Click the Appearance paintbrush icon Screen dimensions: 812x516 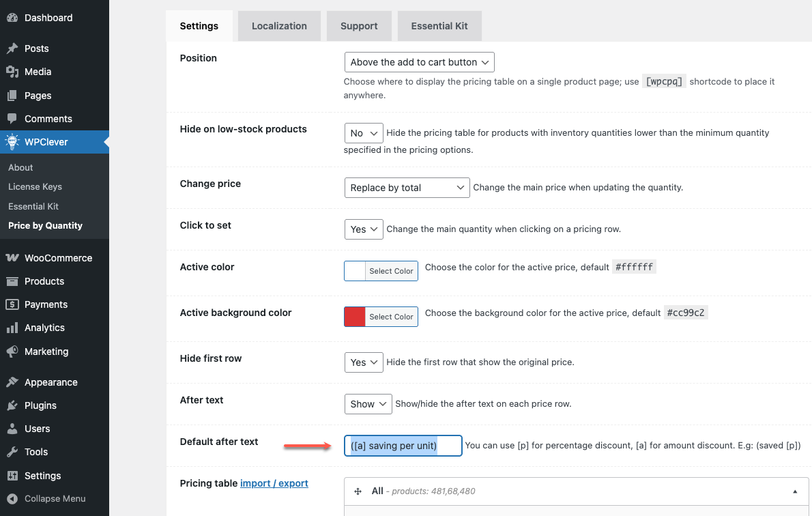point(12,382)
